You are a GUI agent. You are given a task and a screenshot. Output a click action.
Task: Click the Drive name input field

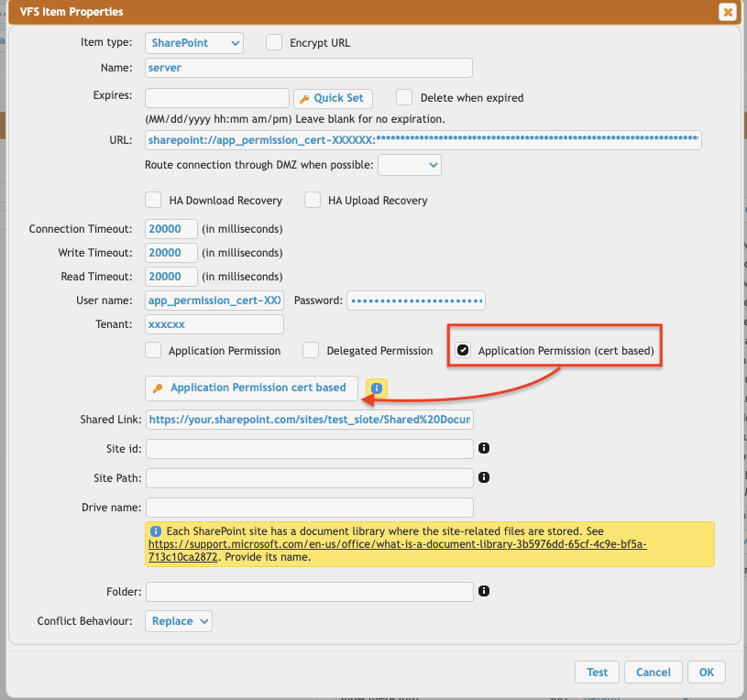pyautogui.click(x=309, y=507)
